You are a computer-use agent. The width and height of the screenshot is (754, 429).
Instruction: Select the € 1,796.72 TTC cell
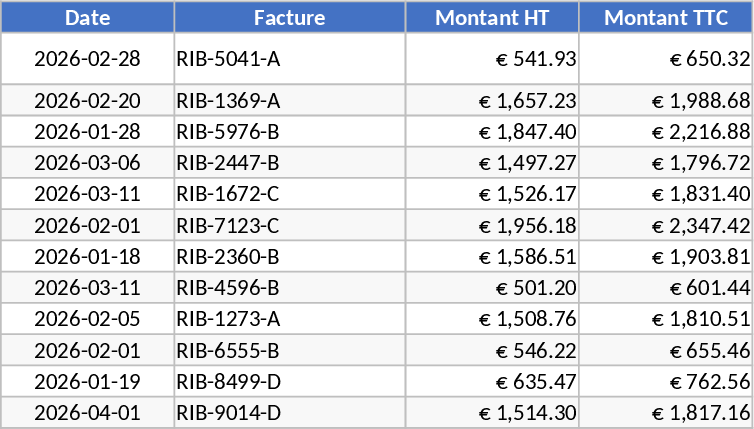(664, 163)
